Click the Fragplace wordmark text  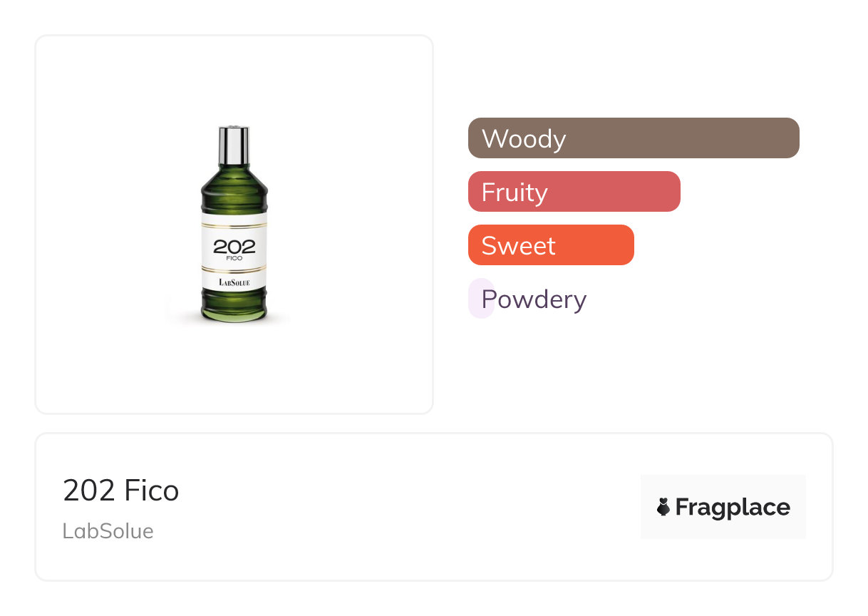[733, 507]
